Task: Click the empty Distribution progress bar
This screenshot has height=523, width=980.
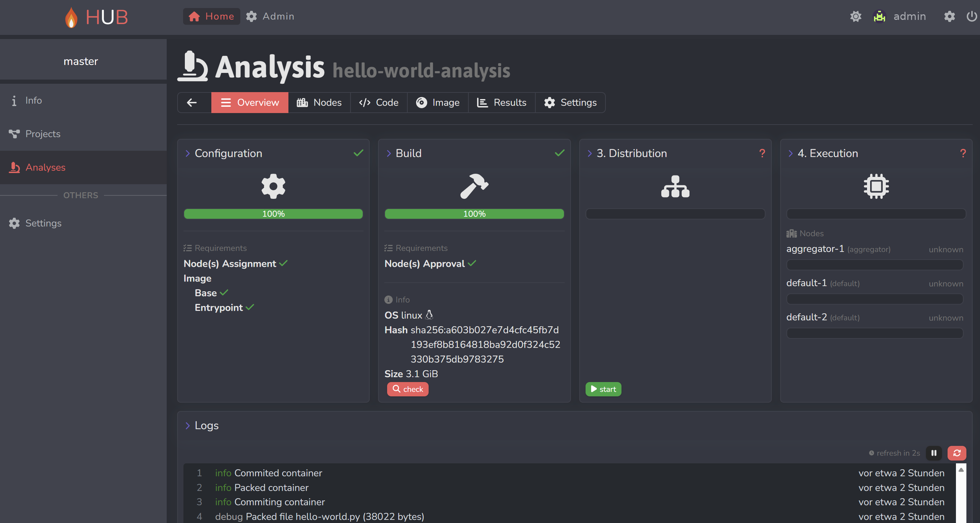Action: (675, 214)
